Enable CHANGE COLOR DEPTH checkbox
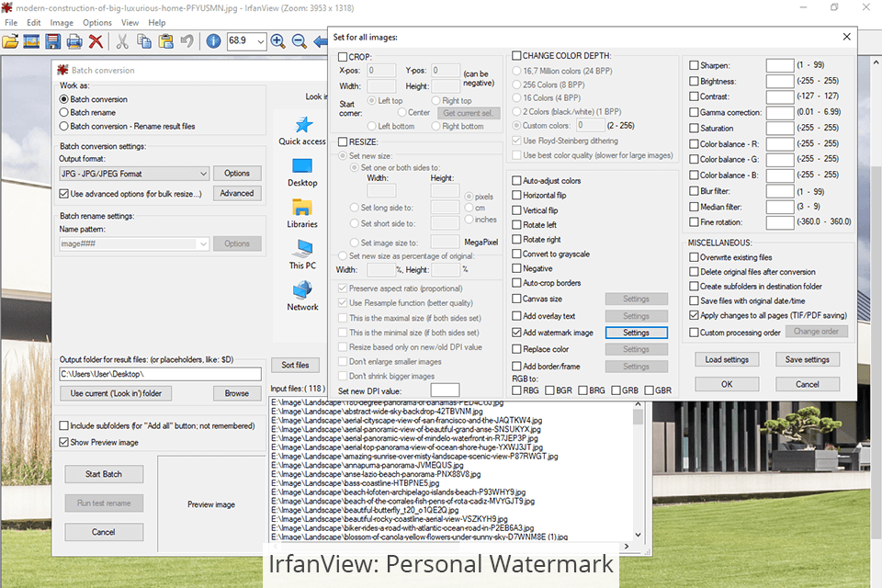The height and width of the screenshot is (588, 882). [x=516, y=55]
